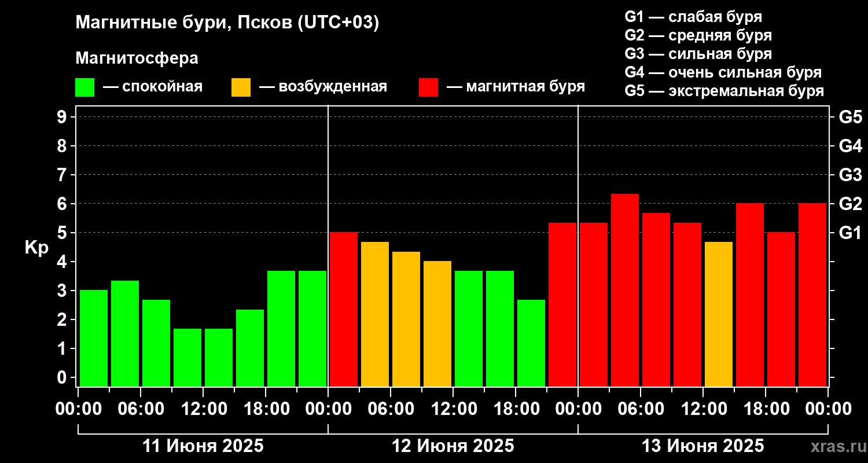Click the Kp axis value 7
Viewport: 868px width, 463px height.
[62, 175]
